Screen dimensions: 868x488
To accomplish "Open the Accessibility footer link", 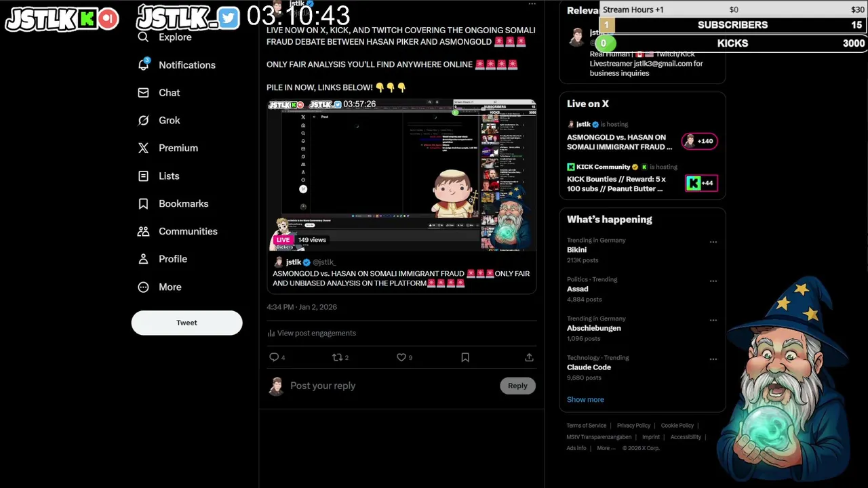I will click(686, 437).
